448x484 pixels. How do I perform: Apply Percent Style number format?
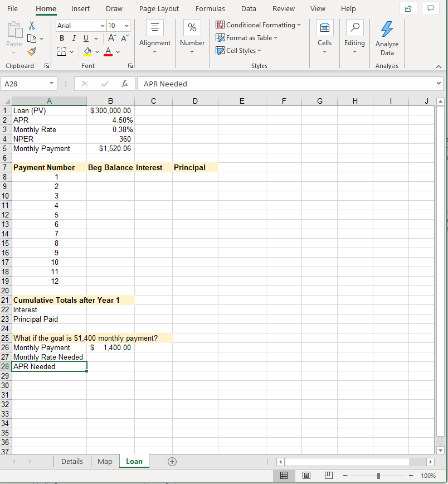click(192, 27)
